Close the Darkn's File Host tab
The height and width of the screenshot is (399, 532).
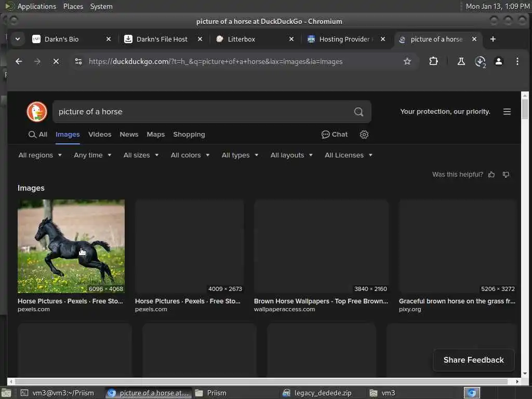pos(200,39)
